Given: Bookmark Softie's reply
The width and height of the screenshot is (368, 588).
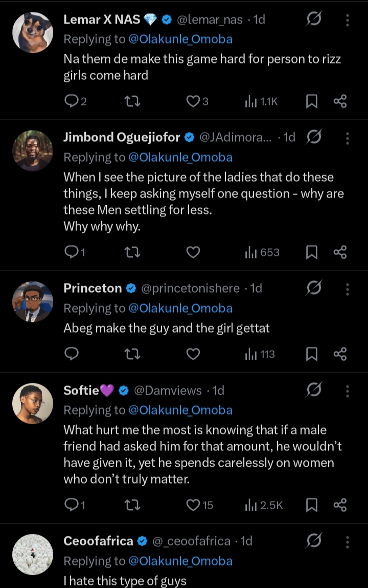Looking at the screenshot, I should point(311,506).
